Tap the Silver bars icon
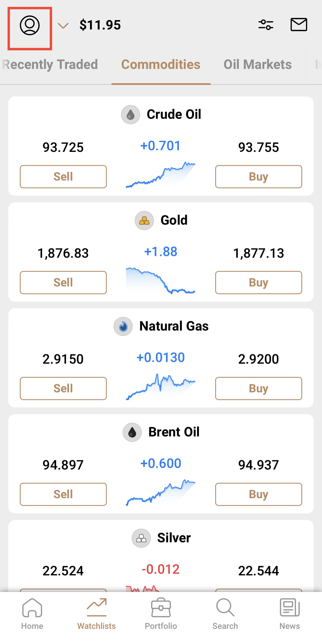 click(141, 538)
